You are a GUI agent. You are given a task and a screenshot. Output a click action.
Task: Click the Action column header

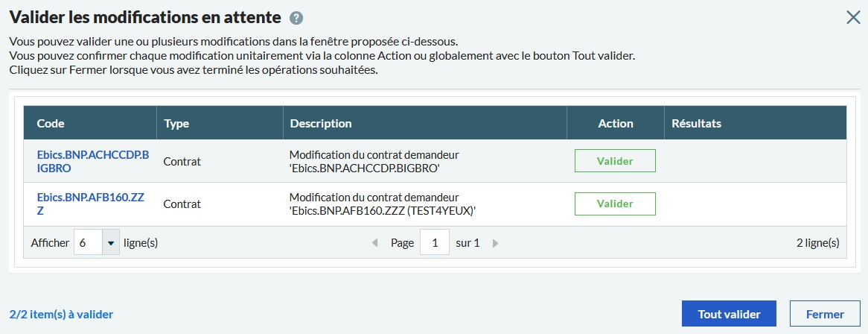(x=615, y=123)
